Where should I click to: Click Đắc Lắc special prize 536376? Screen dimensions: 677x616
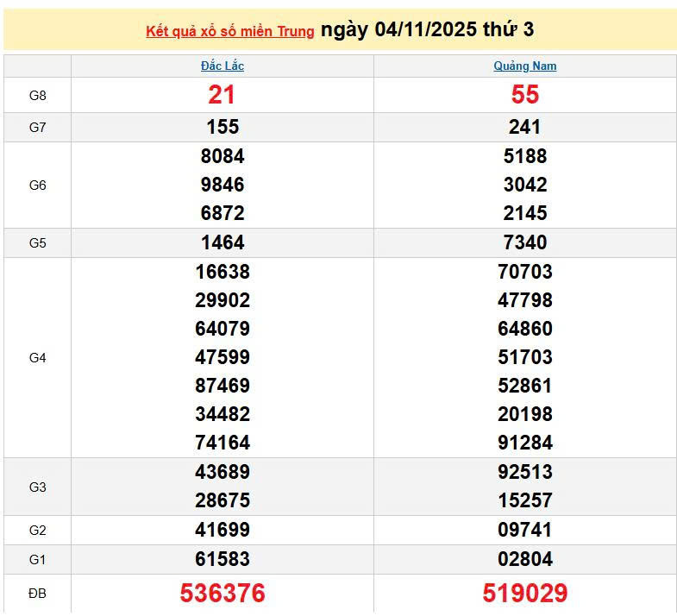(222, 594)
